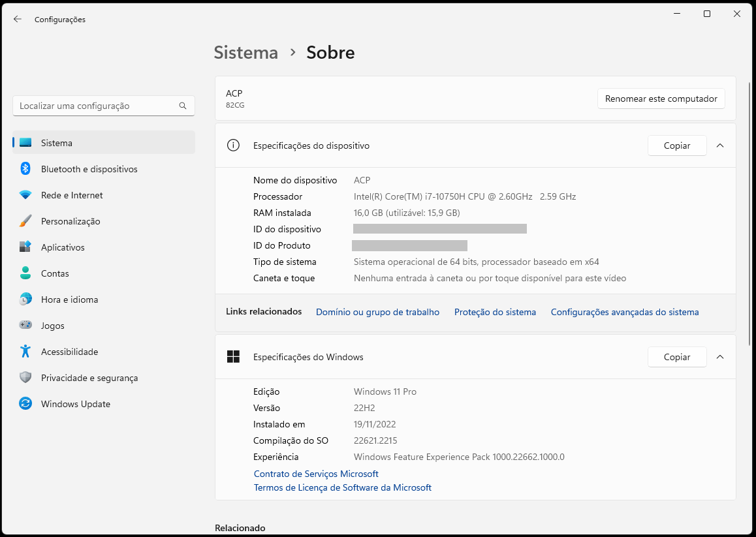The width and height of the screenshot is (756, 537).
Task: Click the Caneta e toque value text
Action: (x=490, y=279)
